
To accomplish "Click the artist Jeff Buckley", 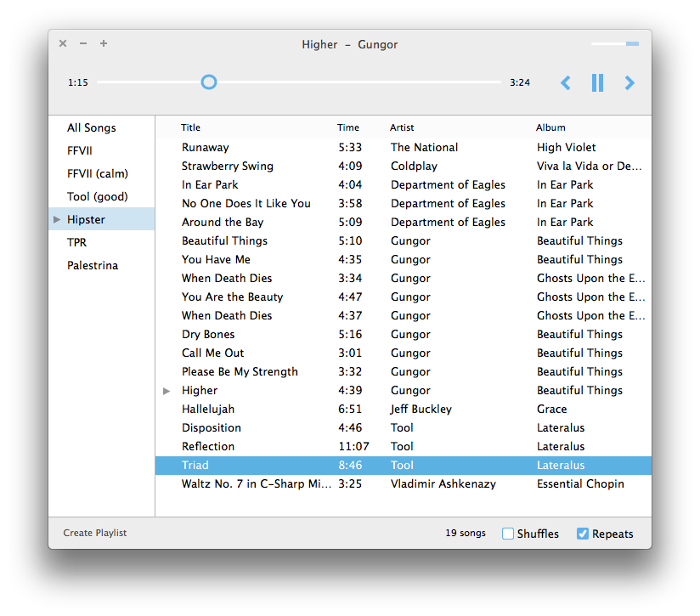I will click(421, 410).
